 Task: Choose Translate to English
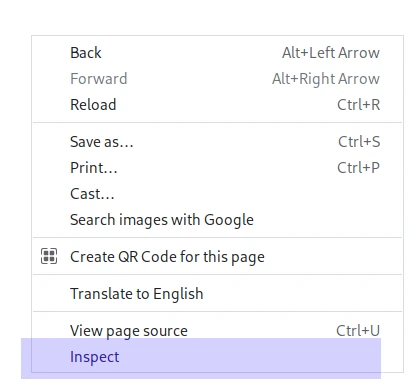pyautogui.click(x=217, y=294)
